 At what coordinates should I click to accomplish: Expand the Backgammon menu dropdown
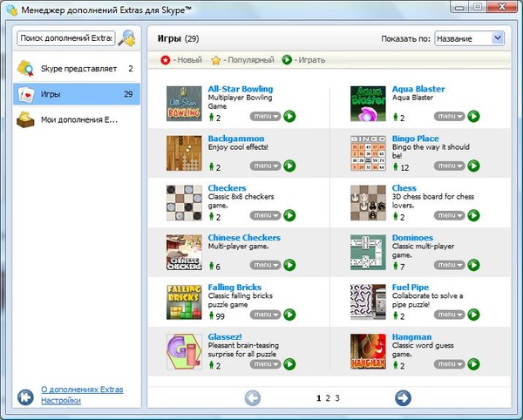pyautogui.click(x=266, y=166)
